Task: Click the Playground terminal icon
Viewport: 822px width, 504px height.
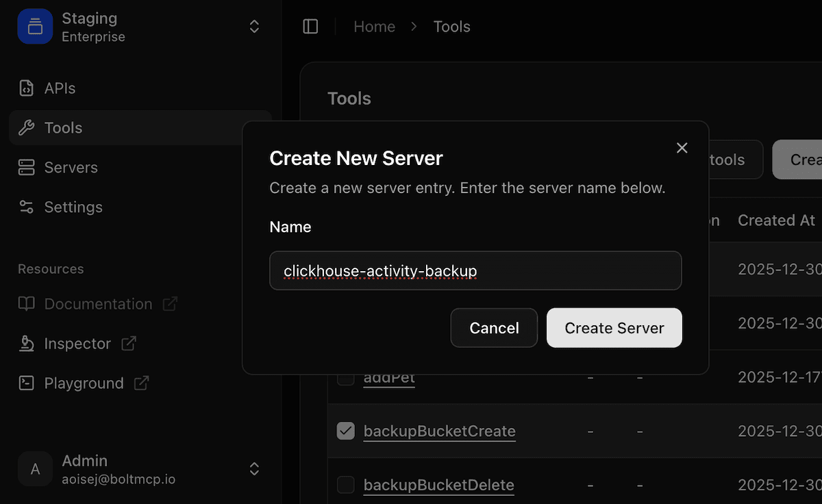Action: [26, 383]
